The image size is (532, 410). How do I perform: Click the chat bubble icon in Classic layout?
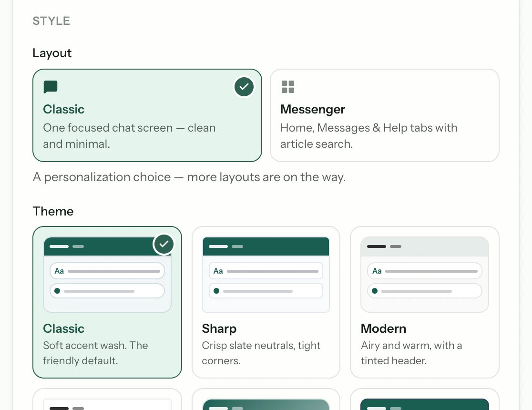pyautogui.click(x=51, y=87)
